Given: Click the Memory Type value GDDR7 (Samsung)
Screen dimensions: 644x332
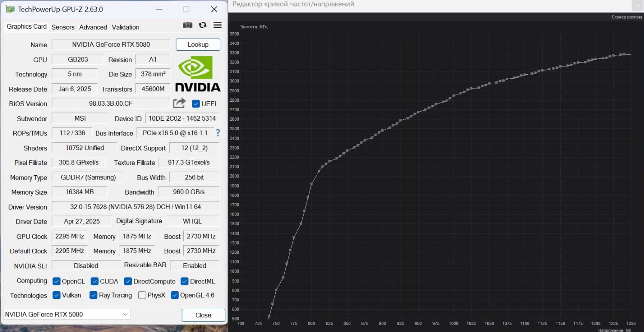Looking at the screenshot, I should coord(88,177).
